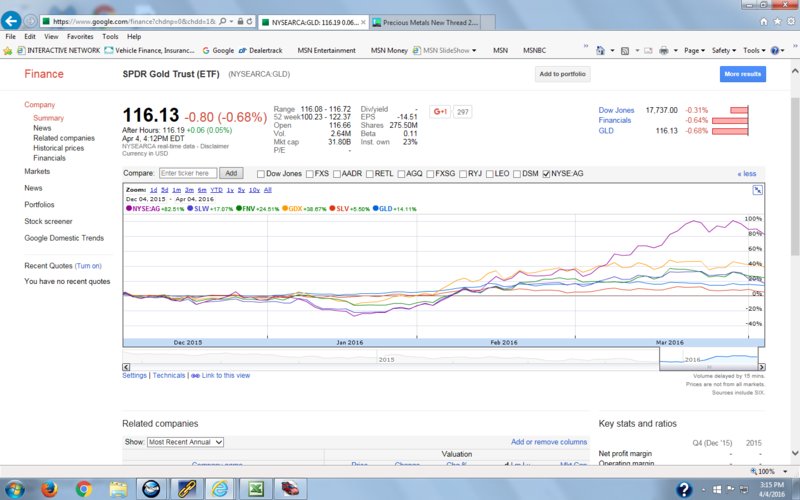Click the blue More results button
Viewport: 800px width, 500px height.
742,74
